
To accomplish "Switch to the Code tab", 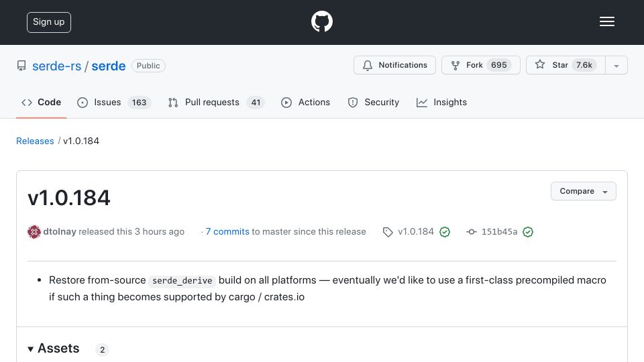I will click(x=41, y=102).
